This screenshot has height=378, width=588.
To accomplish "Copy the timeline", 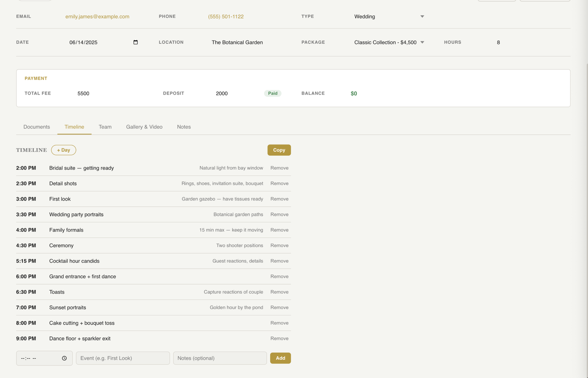I will tap(279, 150).
